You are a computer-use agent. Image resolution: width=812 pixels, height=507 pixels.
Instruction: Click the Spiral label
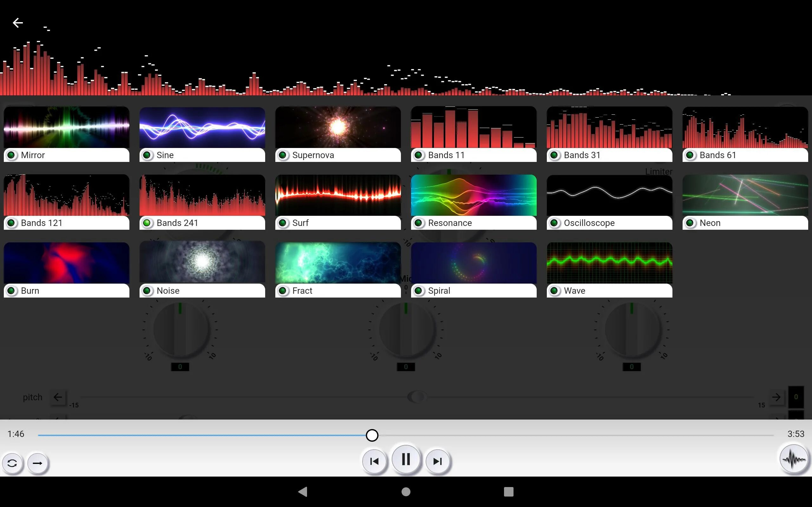tap(439, 291)
